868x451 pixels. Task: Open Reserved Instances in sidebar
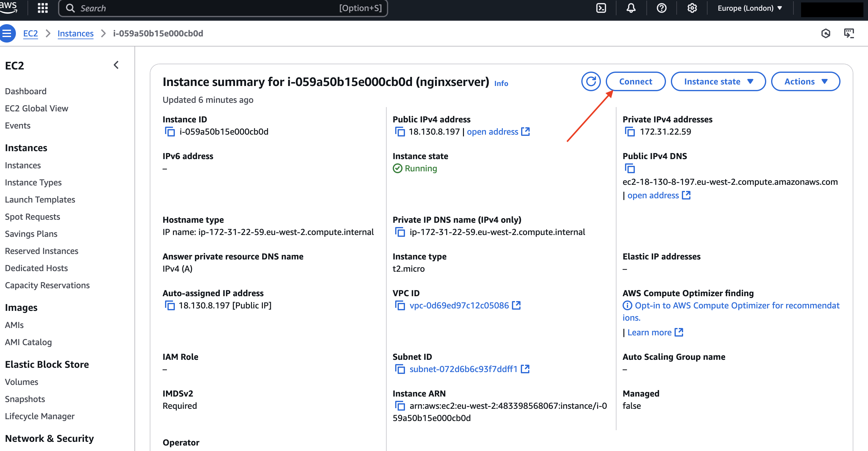tap(42, 251)
